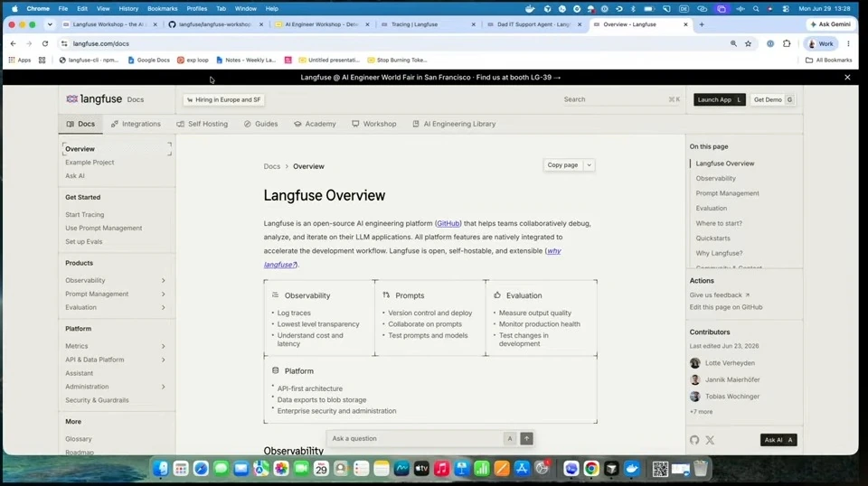
Task: Open Example Project in sidebar
Action: (x=90, y=163)
